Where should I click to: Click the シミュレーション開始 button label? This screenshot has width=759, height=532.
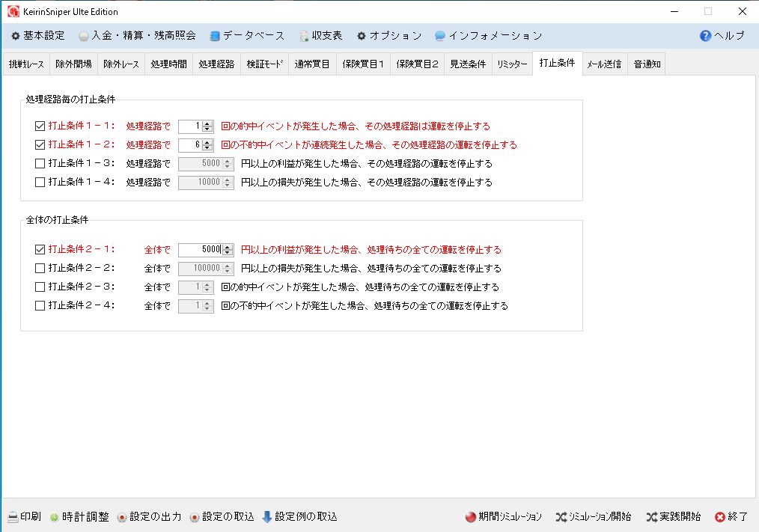(x=600, y=517)
